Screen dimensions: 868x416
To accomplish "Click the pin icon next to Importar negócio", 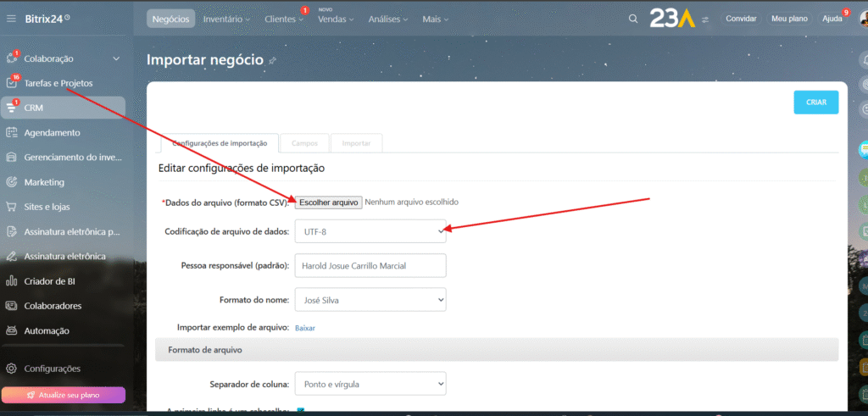I will (x=272, y=61).
